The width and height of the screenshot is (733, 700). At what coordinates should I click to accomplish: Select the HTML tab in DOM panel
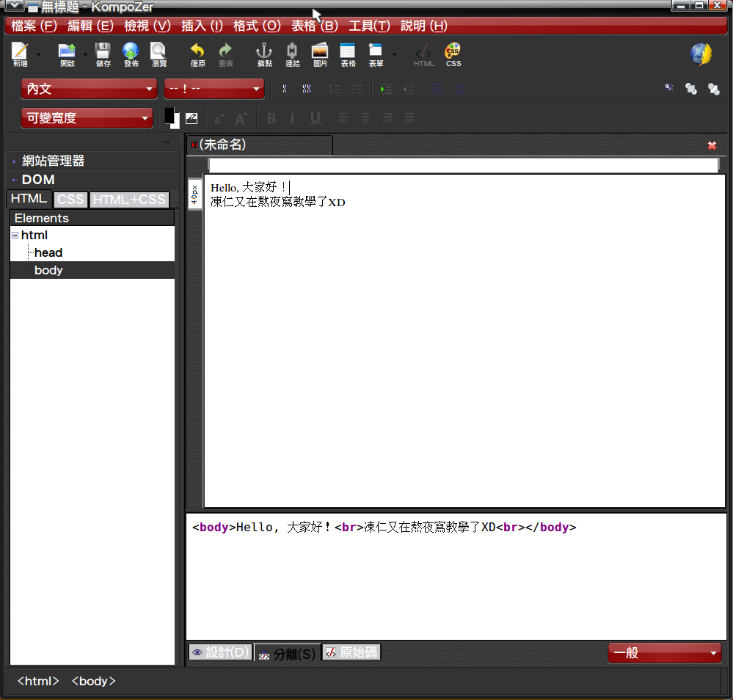pyautogui.click(x=29, y=199)
